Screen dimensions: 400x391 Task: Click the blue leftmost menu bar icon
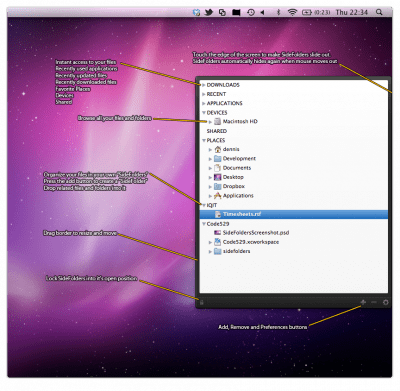click(x=197, y=12)
